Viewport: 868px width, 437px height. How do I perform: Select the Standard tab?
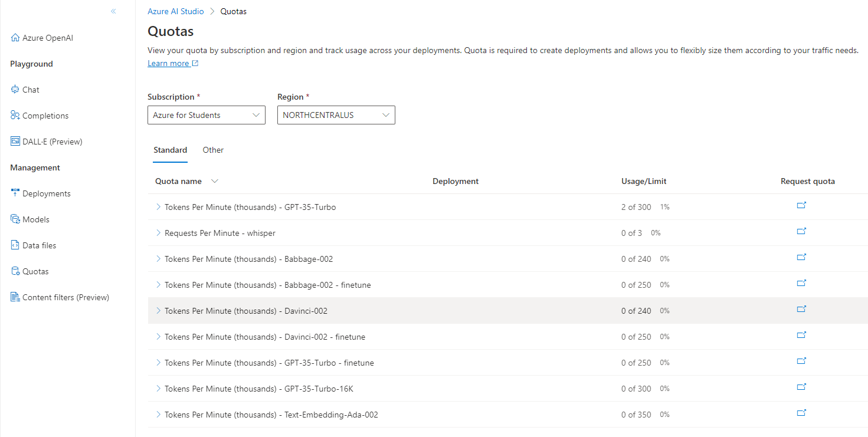pos(171,150)
